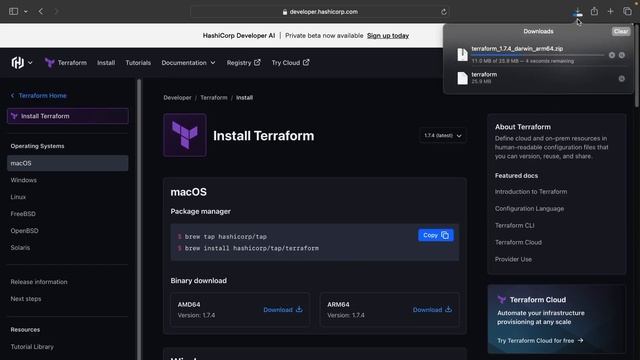Open the HashiCorp logo menu

pos(18,62)
